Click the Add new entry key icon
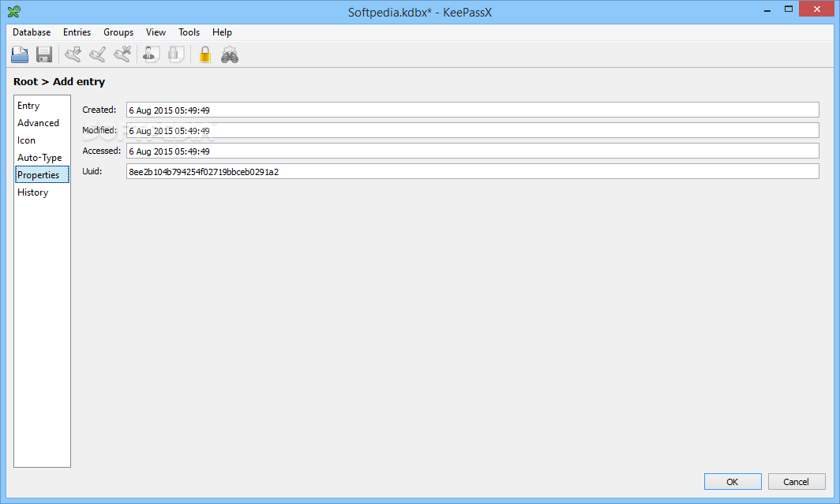 (73, 54)
